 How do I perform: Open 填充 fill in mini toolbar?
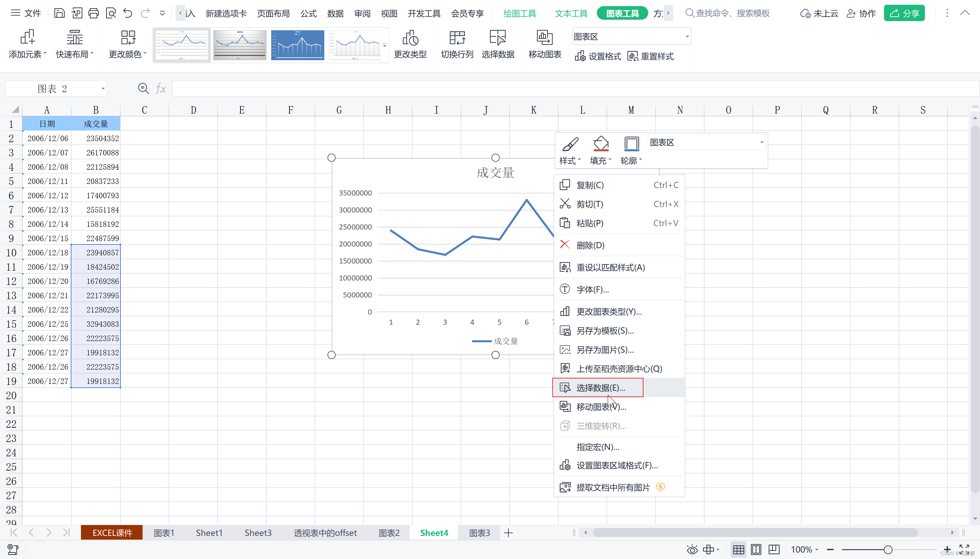pyautogui.click(x=601, y=151)
